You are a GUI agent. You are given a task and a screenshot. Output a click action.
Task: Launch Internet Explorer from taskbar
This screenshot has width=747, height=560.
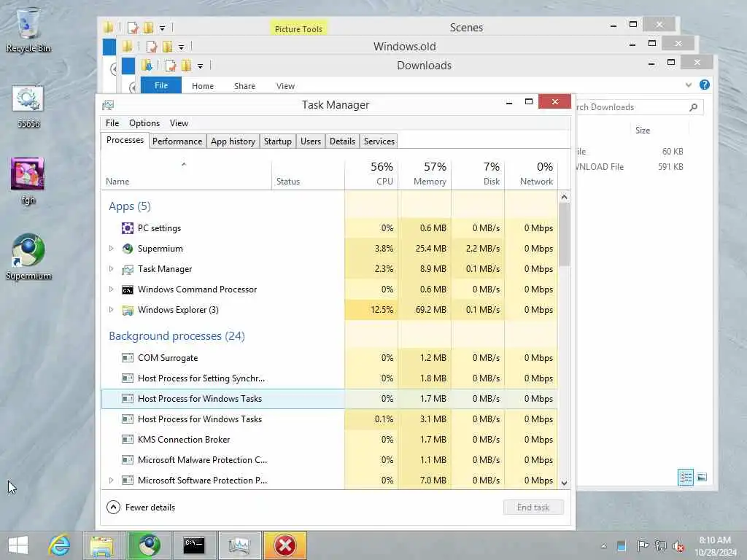(x=60, y=545)
